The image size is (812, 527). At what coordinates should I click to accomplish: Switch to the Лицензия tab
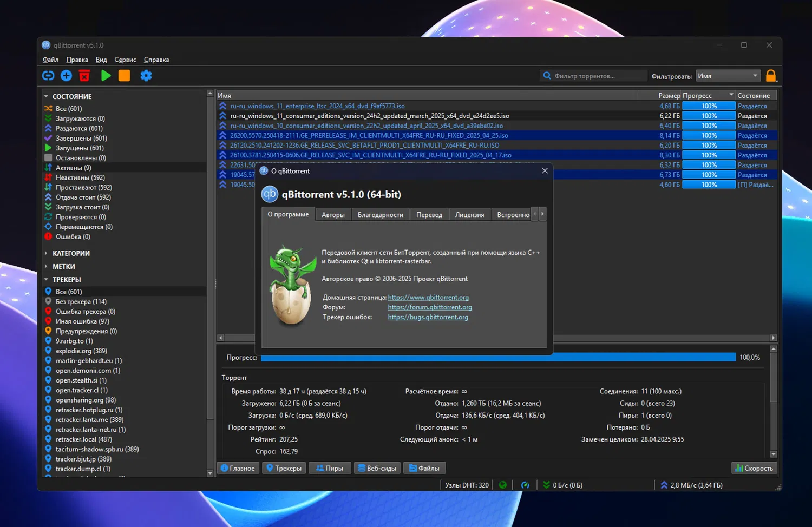tap(470, 215)
